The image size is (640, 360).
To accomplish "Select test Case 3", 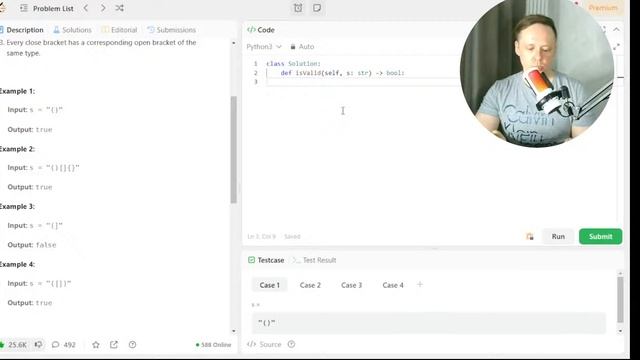I will click(351, 285).
